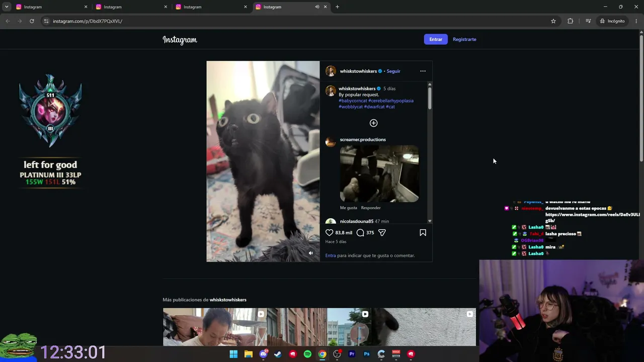View the 83,8 mil likes count
The image size is (644, 362).
[344, 233]
